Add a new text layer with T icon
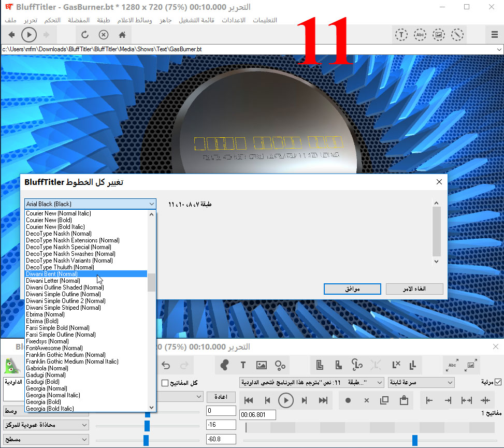 pos(243,365)
